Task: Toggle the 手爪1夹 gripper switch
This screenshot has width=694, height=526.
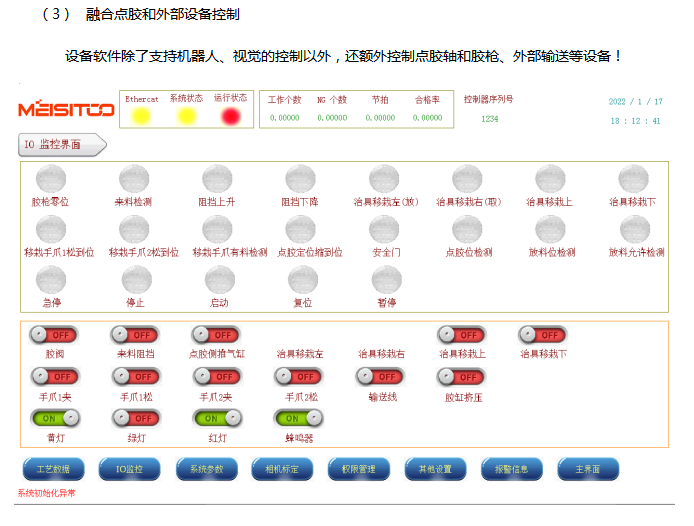Action: click(54, 377)
